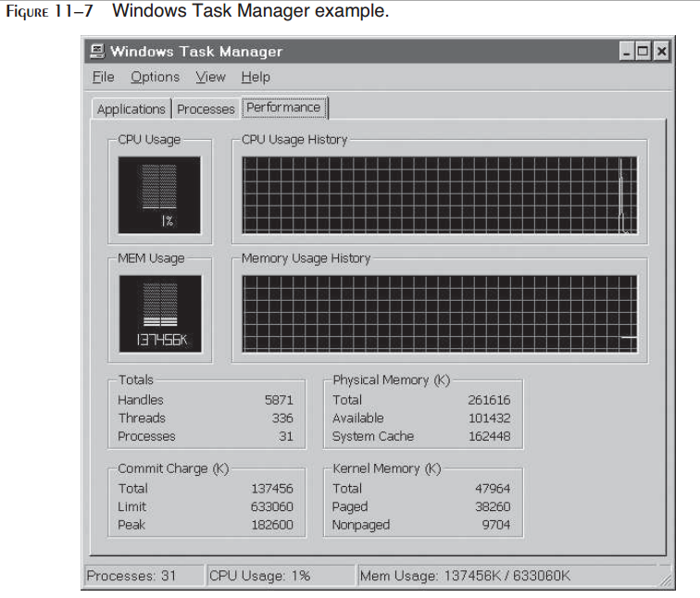Click the Nonpaged label in Kernel Memory
This screenshot has width=700, height=598.
361,525
